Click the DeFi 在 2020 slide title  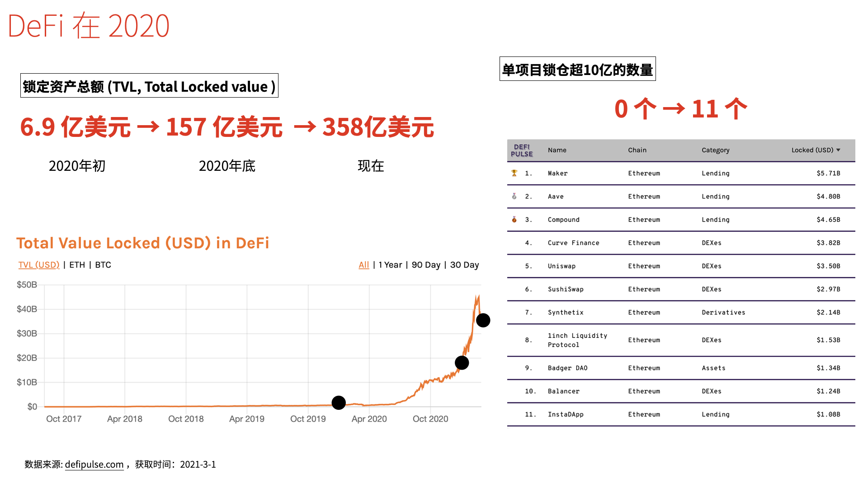89,26
